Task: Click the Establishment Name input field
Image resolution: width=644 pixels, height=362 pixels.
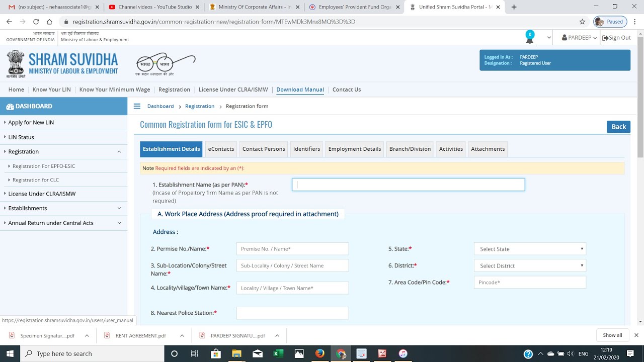Action: point(409,185)
